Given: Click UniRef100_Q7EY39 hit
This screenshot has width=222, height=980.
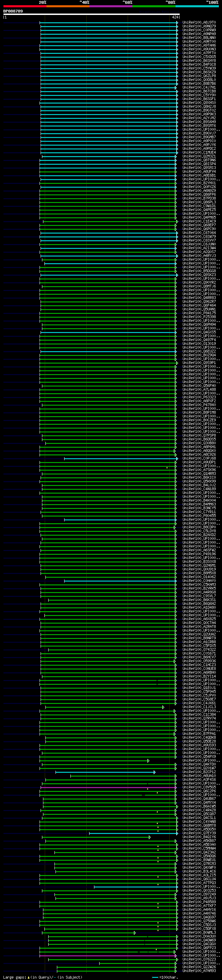Looking at the screenshot, I should click(x=199, y=833).
